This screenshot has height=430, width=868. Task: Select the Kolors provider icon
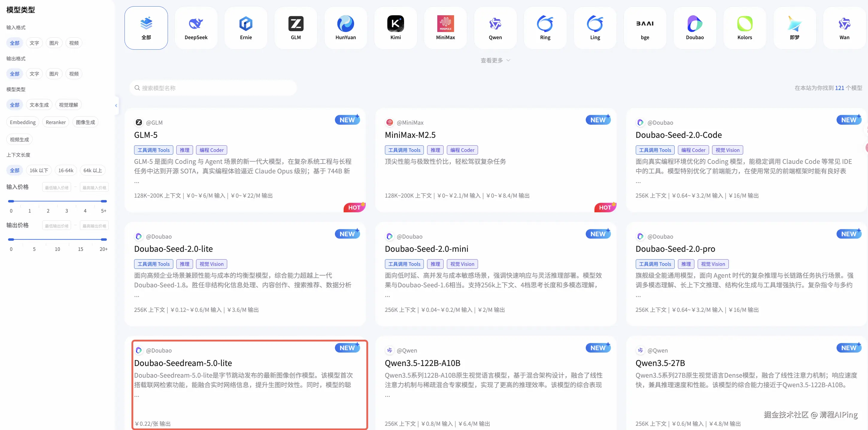(744, 24)
